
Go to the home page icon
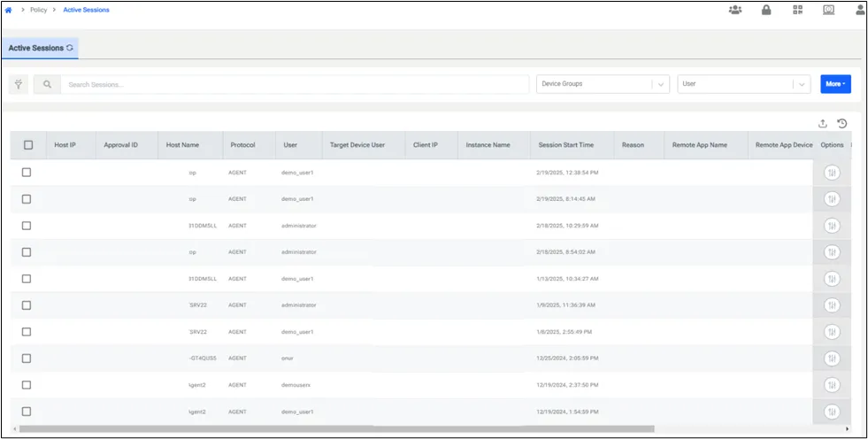[8, 10]
